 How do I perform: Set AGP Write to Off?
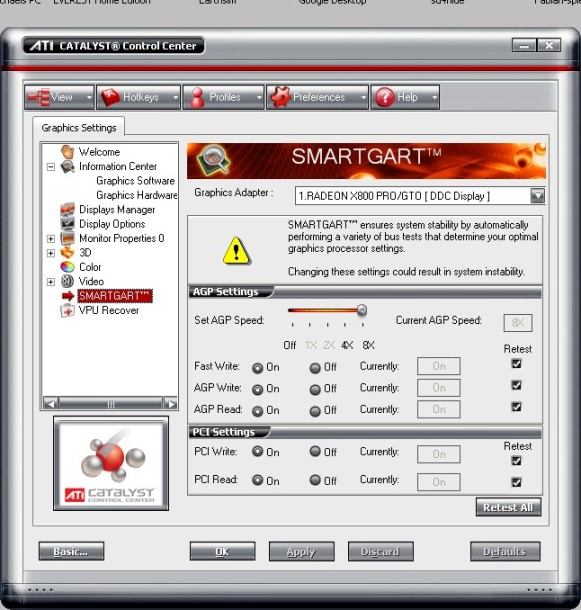pos(315,389)
